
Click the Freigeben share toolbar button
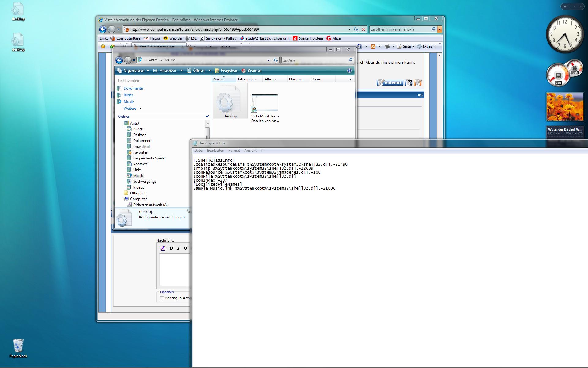226,71
